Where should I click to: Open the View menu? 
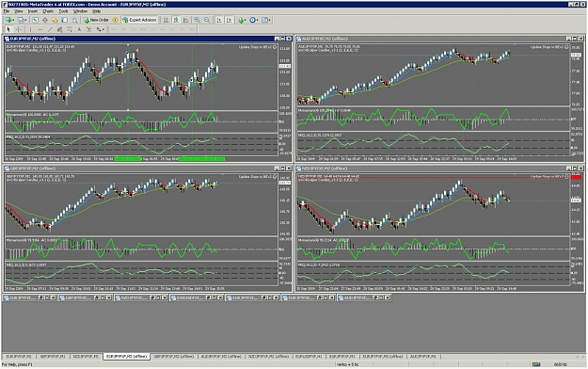[19, 11]
